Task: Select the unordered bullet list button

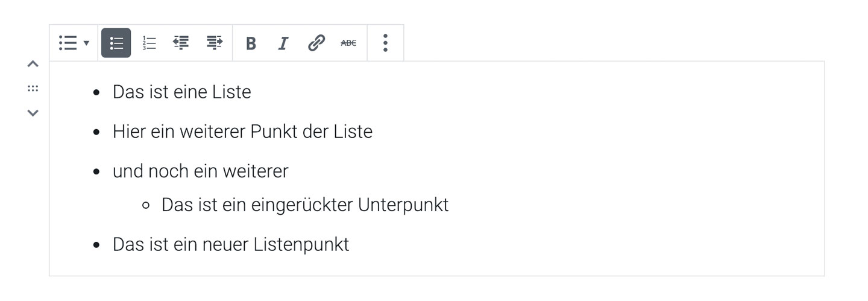Action: (116, 43)
